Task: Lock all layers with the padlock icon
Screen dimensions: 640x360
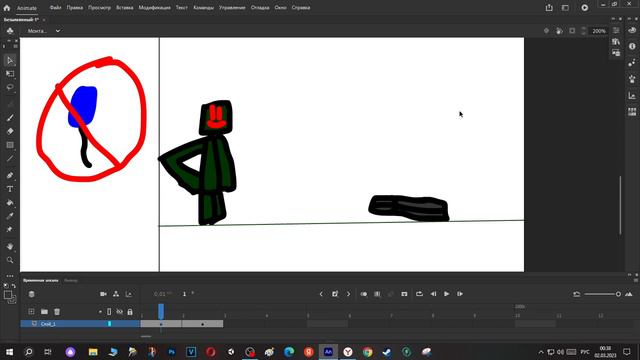Action: [x=130, y=312]
